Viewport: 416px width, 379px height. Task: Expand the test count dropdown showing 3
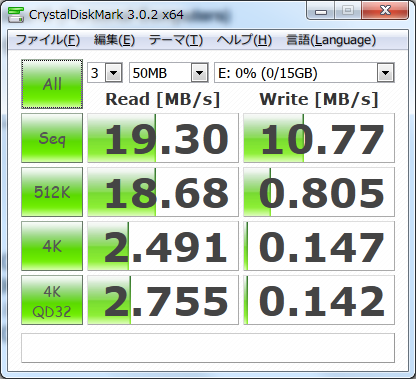tap(114, 73)
